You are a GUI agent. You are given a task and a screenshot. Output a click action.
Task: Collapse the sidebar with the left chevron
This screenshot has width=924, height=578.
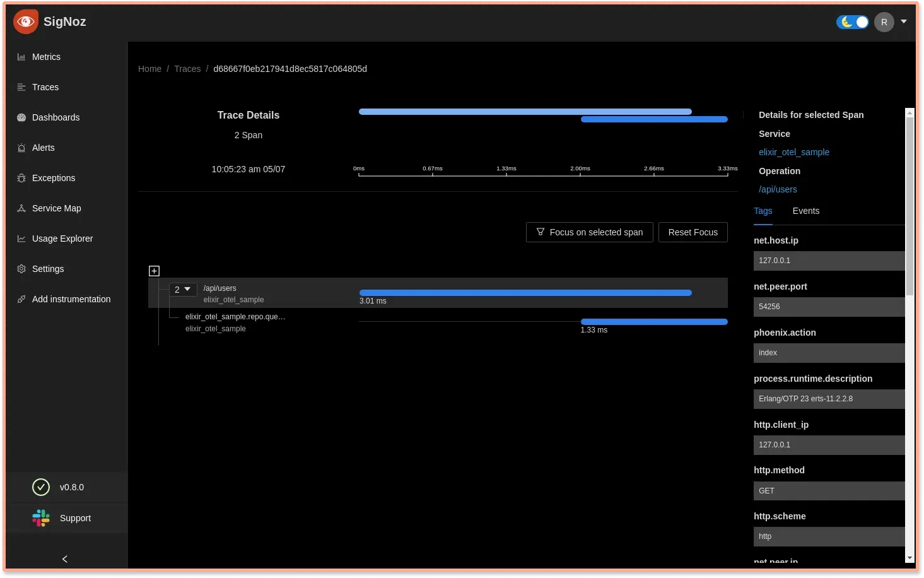pos(65,559)
